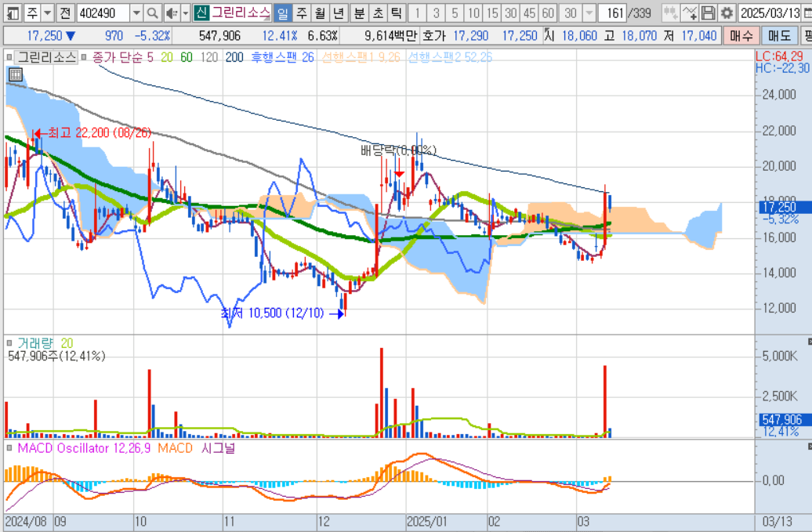Click the 161 candle count field
Viewport: 812px width, 532px height.
[613, 13]
